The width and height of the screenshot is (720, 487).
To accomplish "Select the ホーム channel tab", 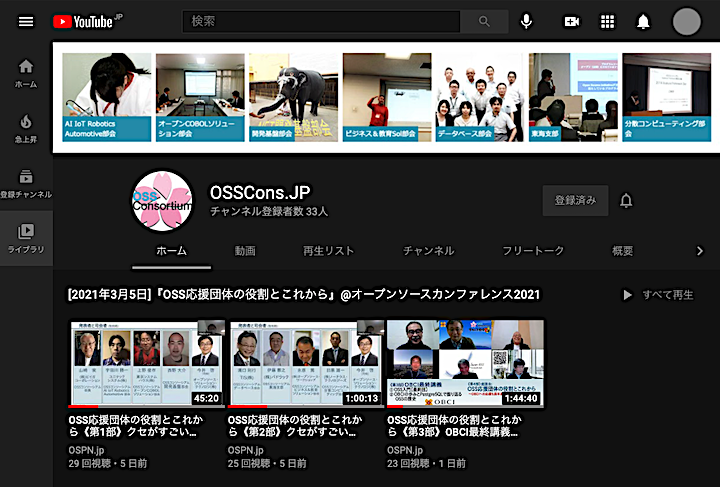I will coord(171,251).
